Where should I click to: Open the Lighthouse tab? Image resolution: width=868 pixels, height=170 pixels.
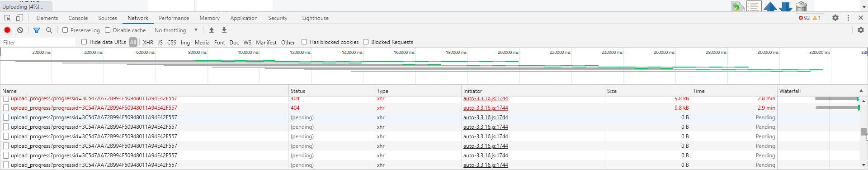coord(315,18)
